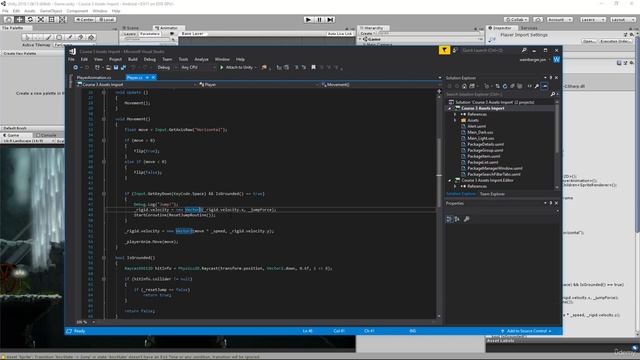Image resolution: width=640 pixels, height=360 pixels.
Task: Click the Visual Studio feedback notification flag
Action: [444, 50]
